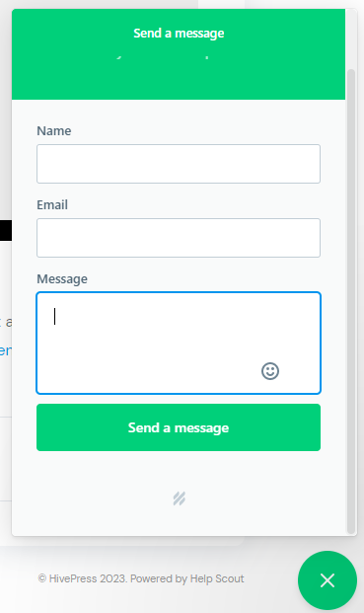Click the empty area below the send button

tap(179, 471)
